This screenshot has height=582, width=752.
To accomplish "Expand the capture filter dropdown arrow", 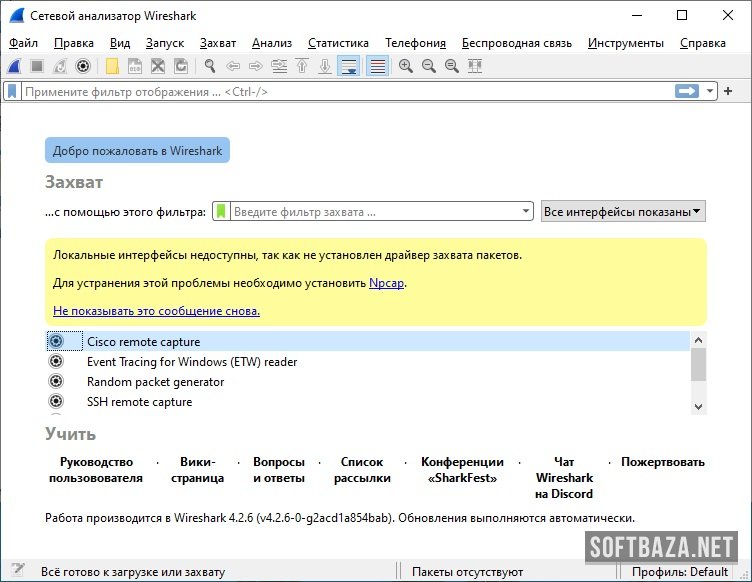I will point(526,212).
